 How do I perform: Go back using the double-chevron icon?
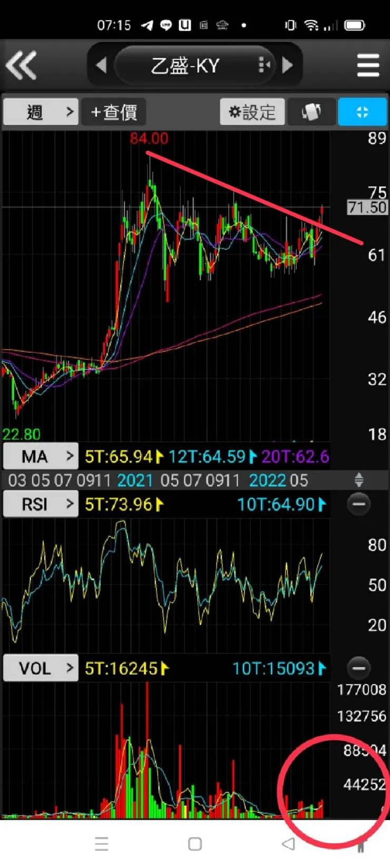pyautogui.click(x=21, y=65)
